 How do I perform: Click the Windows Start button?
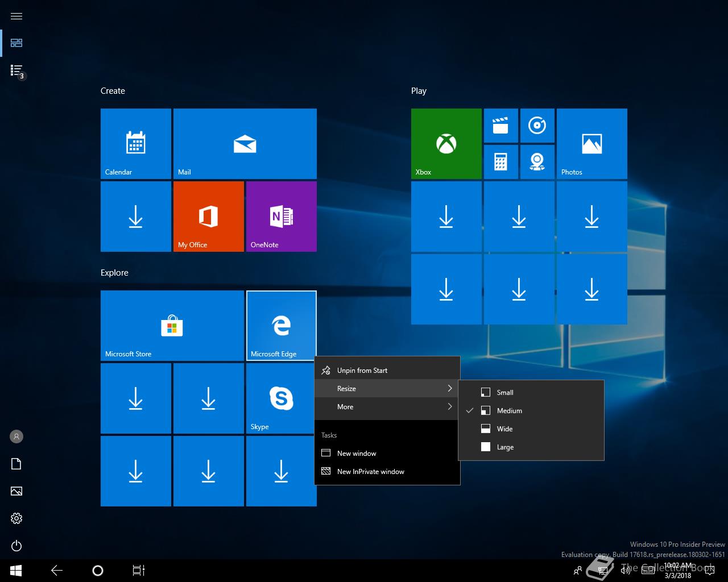coord(16,570)
